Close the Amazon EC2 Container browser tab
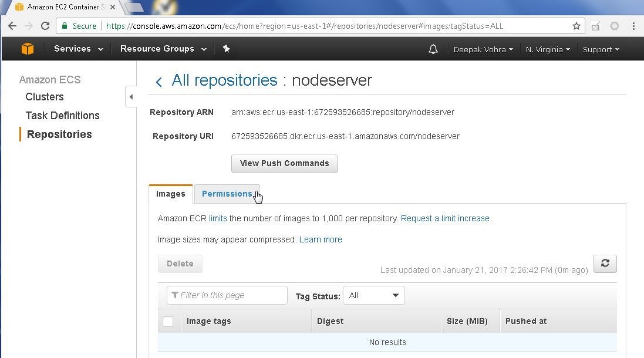Screen dimensions: 644x358 click(113, 7)
